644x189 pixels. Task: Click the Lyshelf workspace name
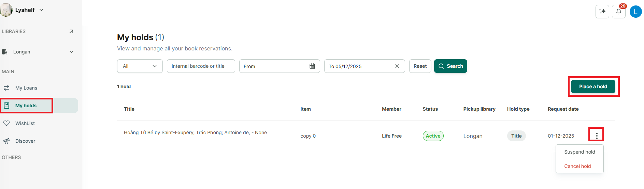pyautogui.click(x=25, y=10)
